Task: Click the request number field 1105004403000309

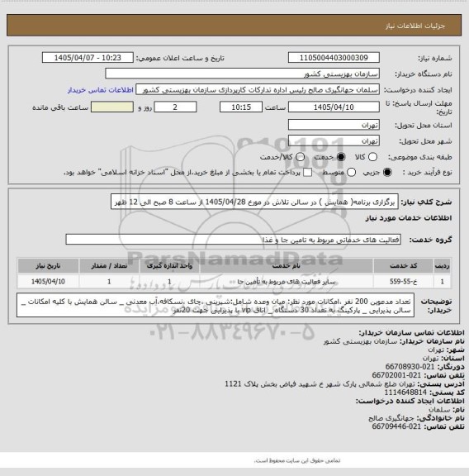Action: click(x=334, y=58)
